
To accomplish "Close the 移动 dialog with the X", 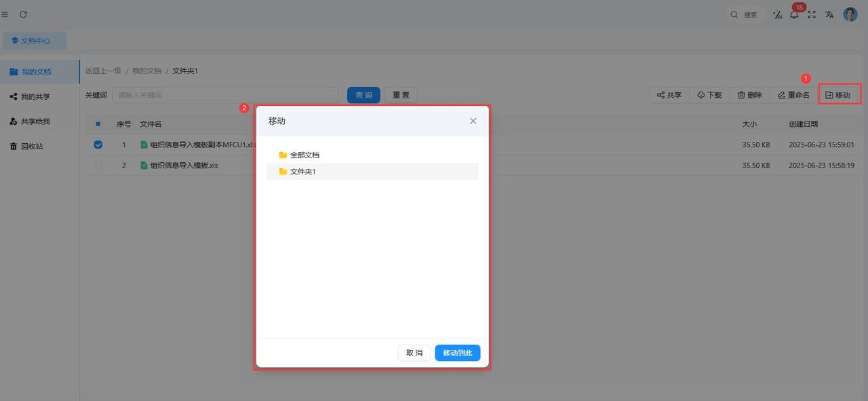I will (x=473, y=121).
